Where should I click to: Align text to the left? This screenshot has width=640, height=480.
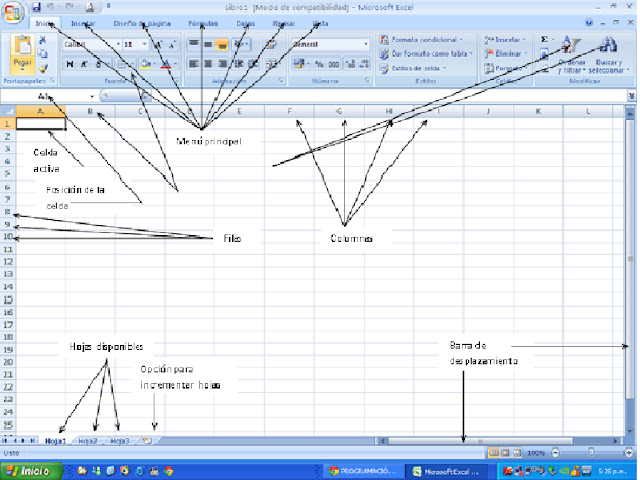(x=194, y=64)
